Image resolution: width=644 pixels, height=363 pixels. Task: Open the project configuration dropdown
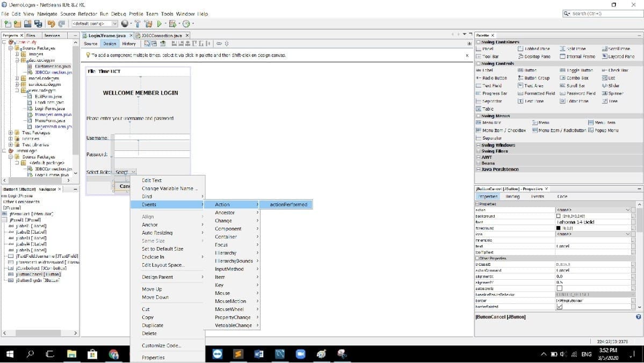[114, 24]
